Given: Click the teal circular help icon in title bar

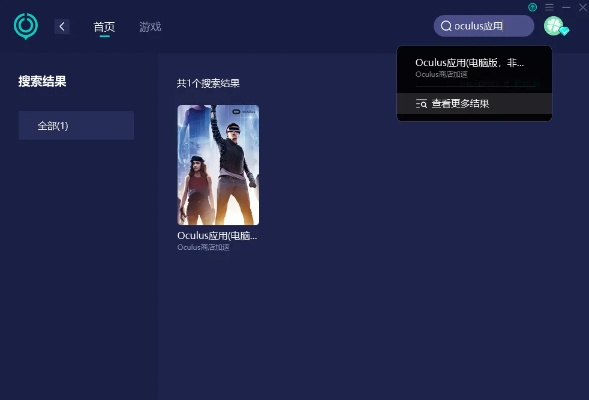Looking at the screenshot, I should coord(532,7).
